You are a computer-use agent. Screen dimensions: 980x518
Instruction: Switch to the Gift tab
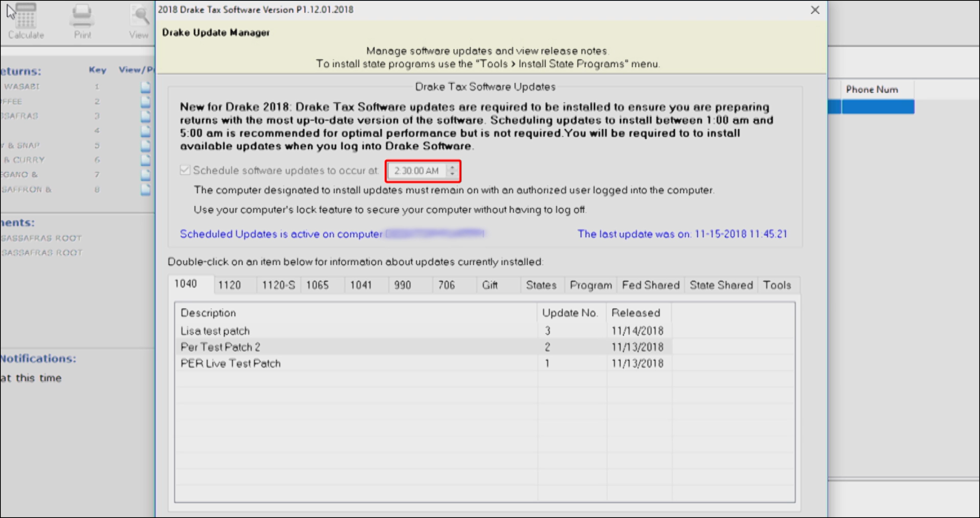click(x=498, y=285)
